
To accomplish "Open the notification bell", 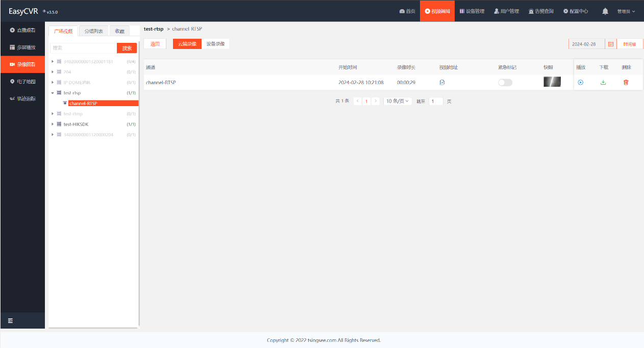I will (605, 11).
